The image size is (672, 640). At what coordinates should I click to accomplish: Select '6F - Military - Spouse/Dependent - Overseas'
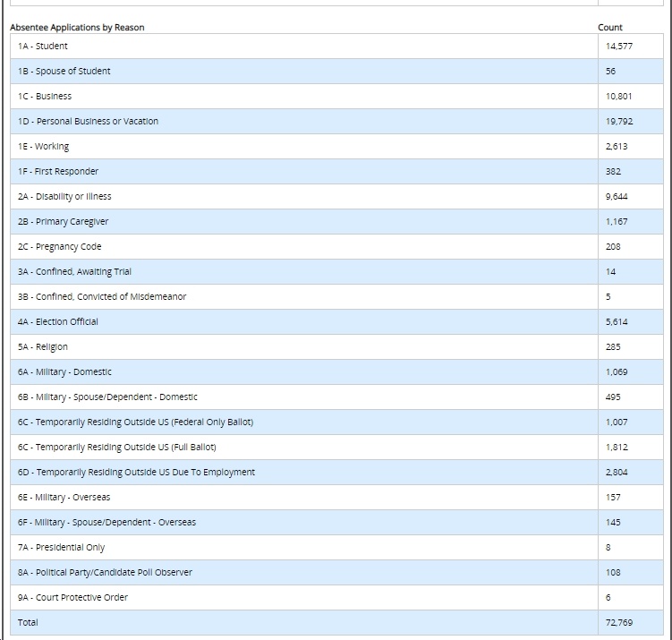point(106,523)
